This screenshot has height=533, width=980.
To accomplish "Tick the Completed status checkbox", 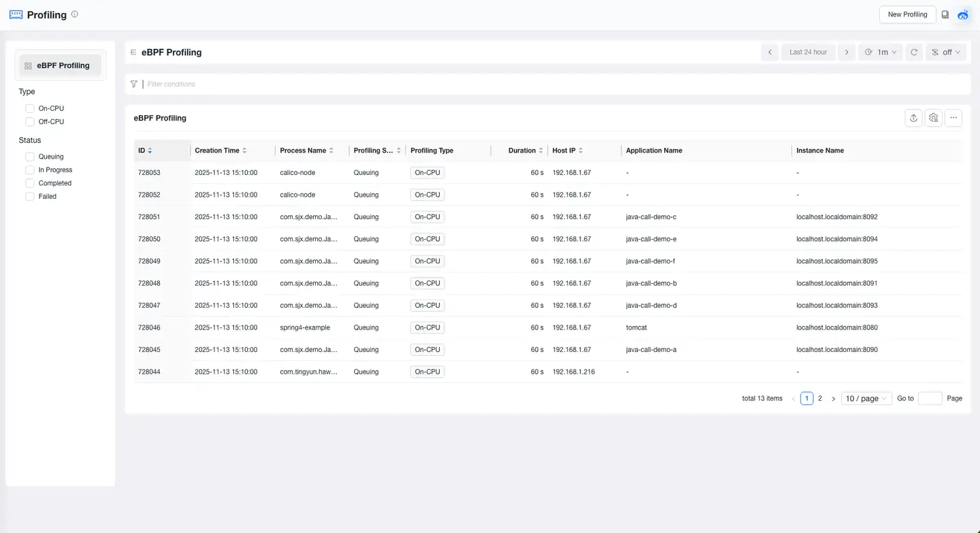I will coord(30,183).
